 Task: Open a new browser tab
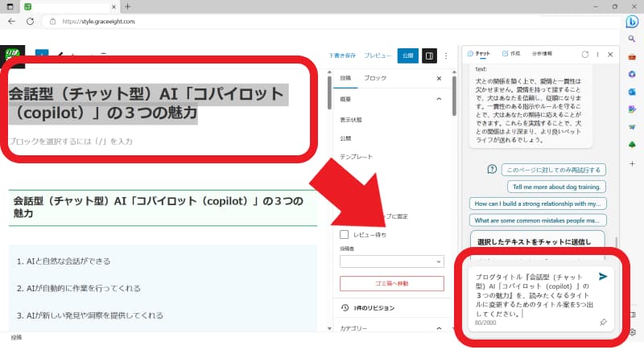(128, 6)
